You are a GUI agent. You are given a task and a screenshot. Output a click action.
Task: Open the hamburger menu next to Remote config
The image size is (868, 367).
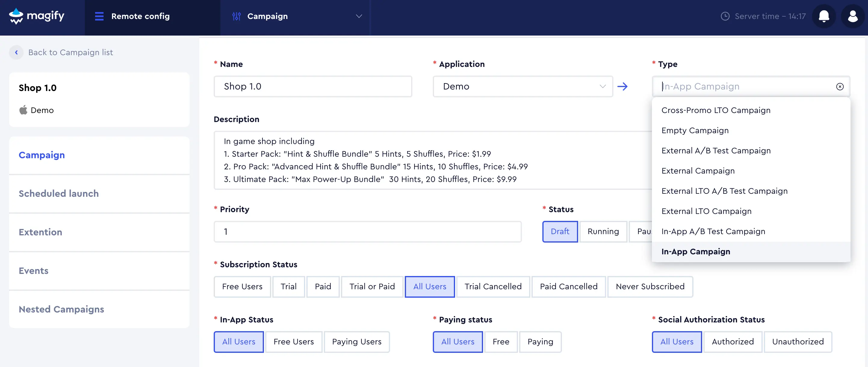pos(99,16)
